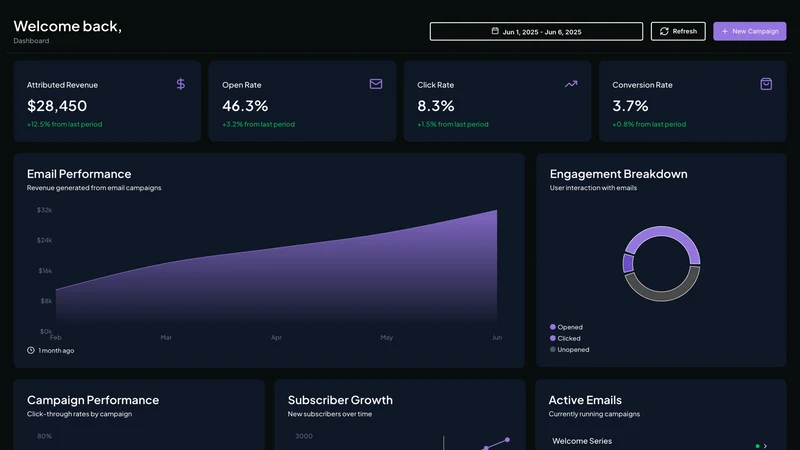Click Revenue generated from email campaigns subtitle
The image size is (800, 450).
coord(94,188)
